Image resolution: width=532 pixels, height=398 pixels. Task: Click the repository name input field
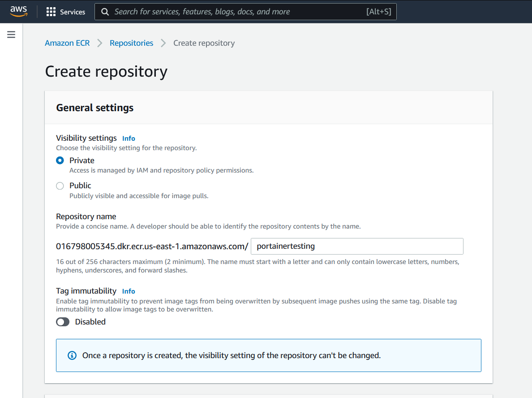tap(357, 246)
